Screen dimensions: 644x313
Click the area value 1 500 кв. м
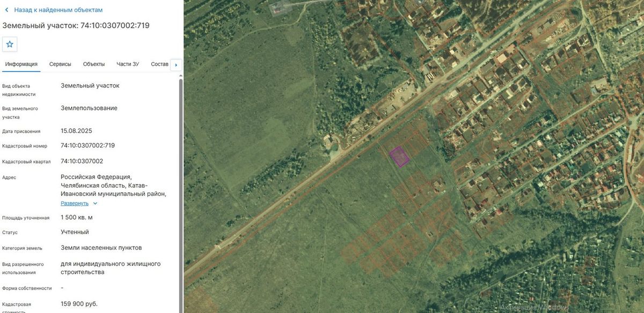pyautogui.click(x=77, y=217)
